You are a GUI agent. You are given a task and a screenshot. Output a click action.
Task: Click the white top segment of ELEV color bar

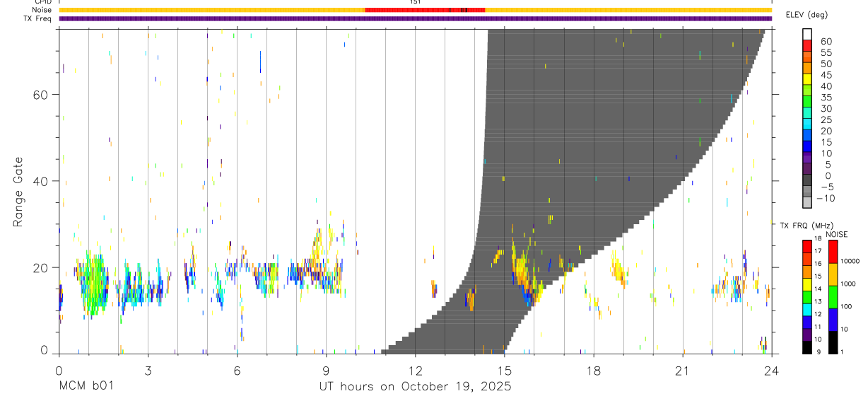click(807, 34)
